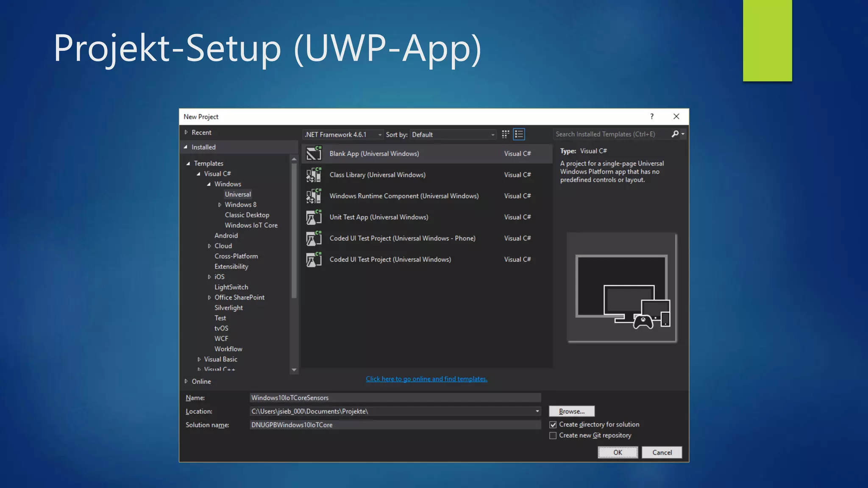Click the Windows Runtime Component template icon
Screen dimensions: 868x488
tap(314, 196)
